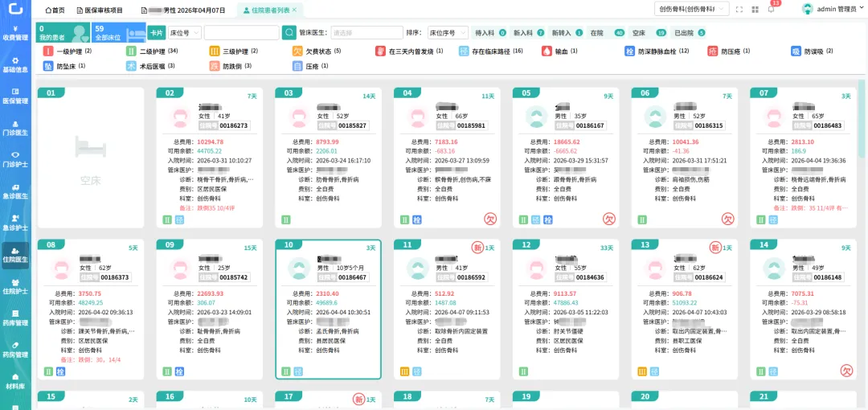Switch to the 医保审核项目 tab
The width and height of the screenshot is (868, 410).
coord(100,10)
